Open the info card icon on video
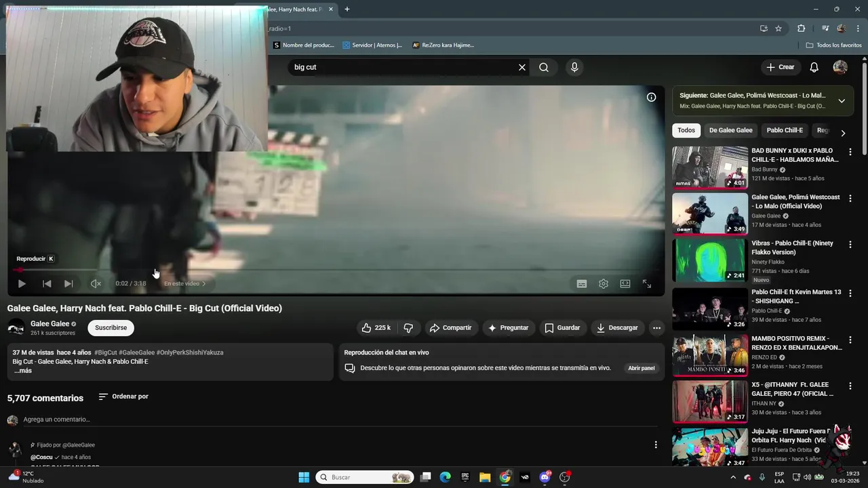 point(651,97)
